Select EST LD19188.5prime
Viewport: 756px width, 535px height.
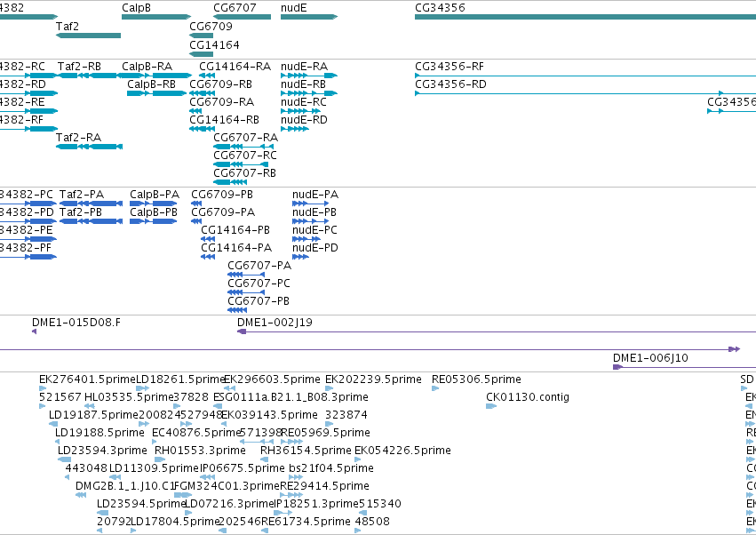58,442
